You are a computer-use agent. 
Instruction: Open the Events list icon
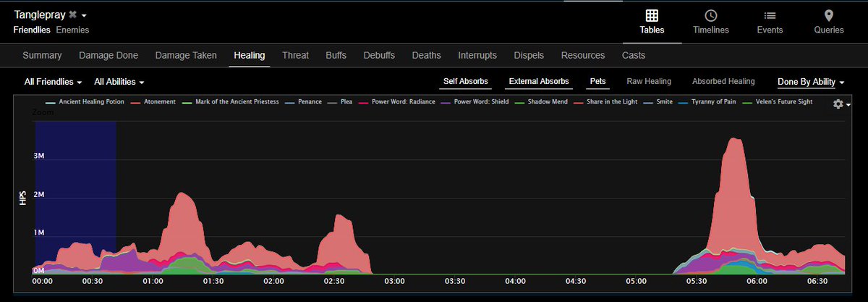click(770, 15)
